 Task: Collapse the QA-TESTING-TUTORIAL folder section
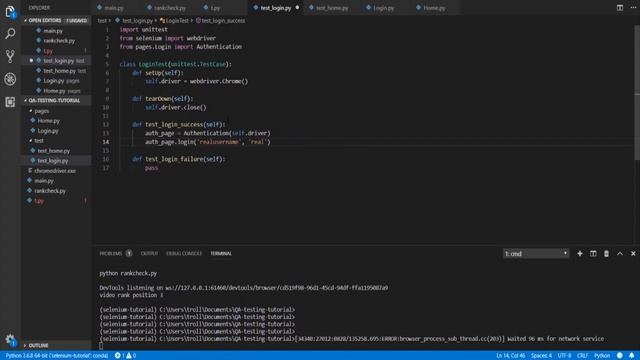tap(56, 100)
